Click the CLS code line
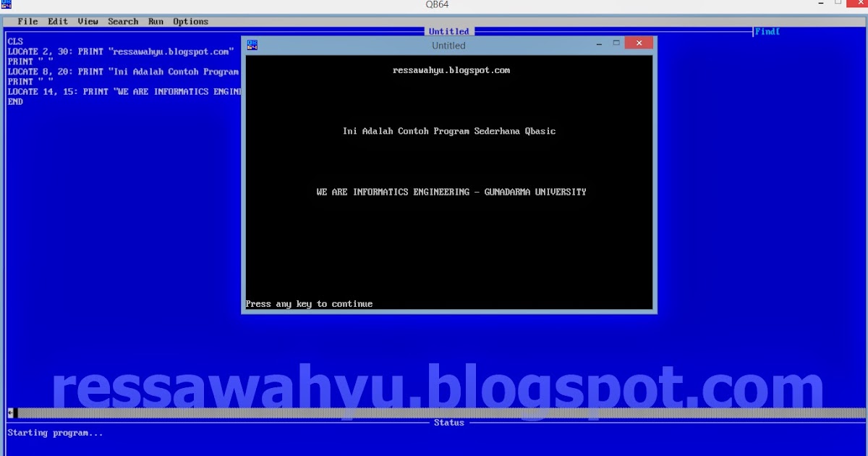This screenshot has height=456, width=868. 15,42
